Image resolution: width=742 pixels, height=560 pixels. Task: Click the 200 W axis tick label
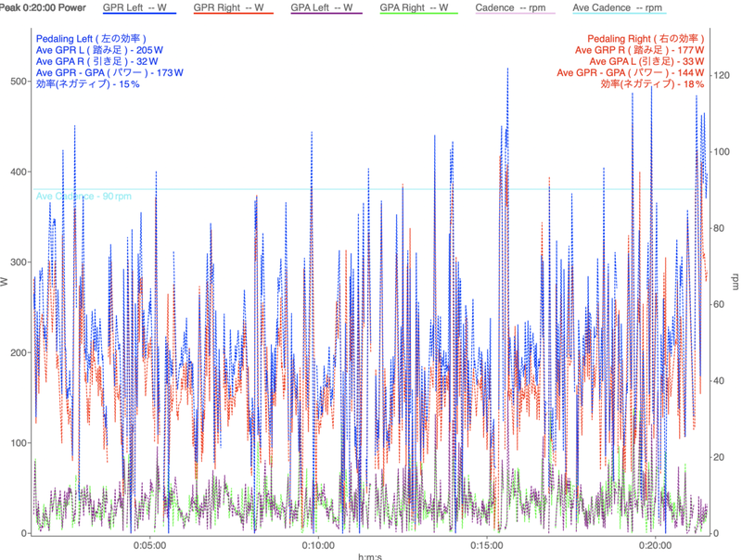coord(19,353)
